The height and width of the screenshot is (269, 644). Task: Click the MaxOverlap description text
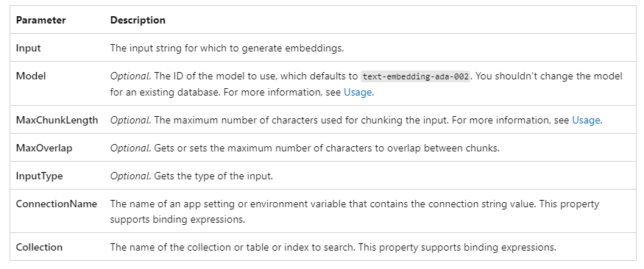[305, 148]
